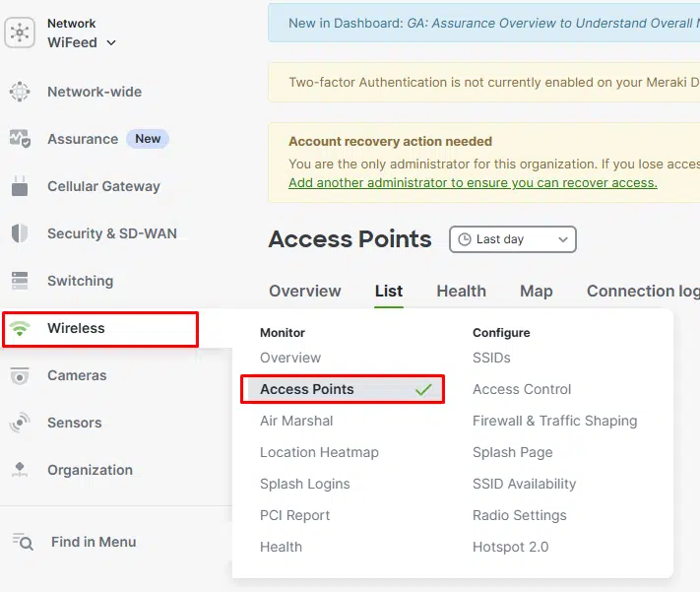Open PCI Report under Monitor
Viewport: 700px width, 592px height.
pos(294,515)
